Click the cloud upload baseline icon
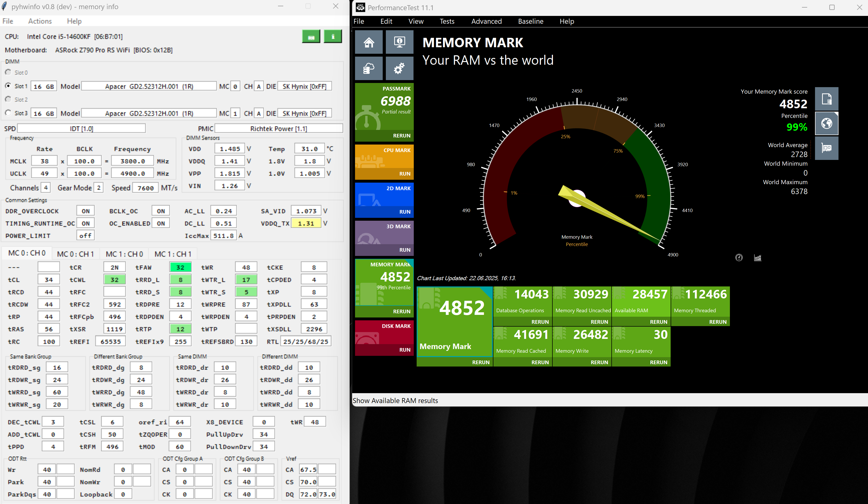Image resolution: width=868 pixels, height=504 pixels. (x=369, y=69)
